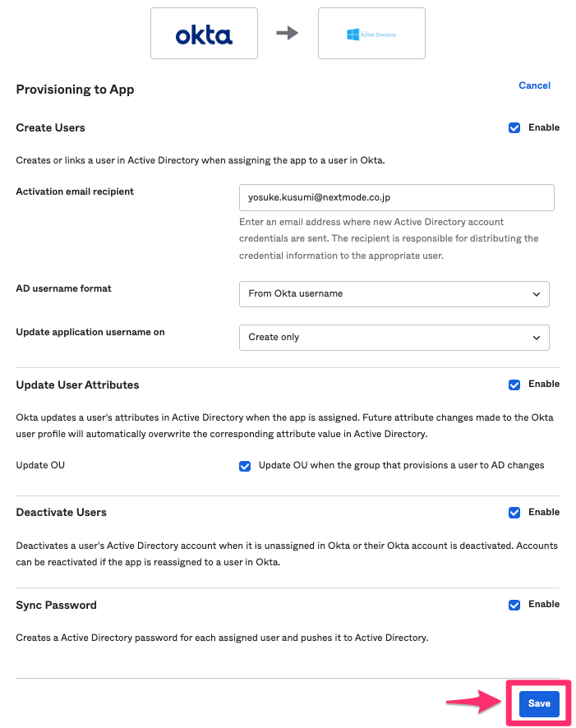576x728 pixels.
Task: Disable Sync Password
Action: click(514, 605)
